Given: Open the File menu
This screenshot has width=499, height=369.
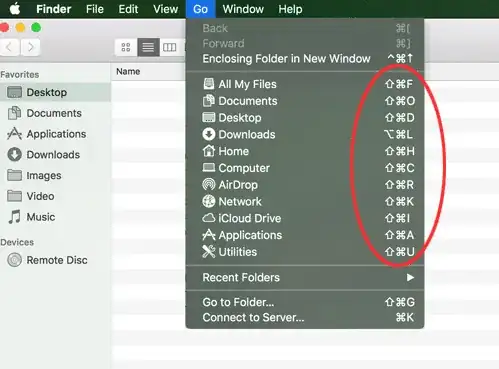Looking at the screenshot, I should coord(95,9).
